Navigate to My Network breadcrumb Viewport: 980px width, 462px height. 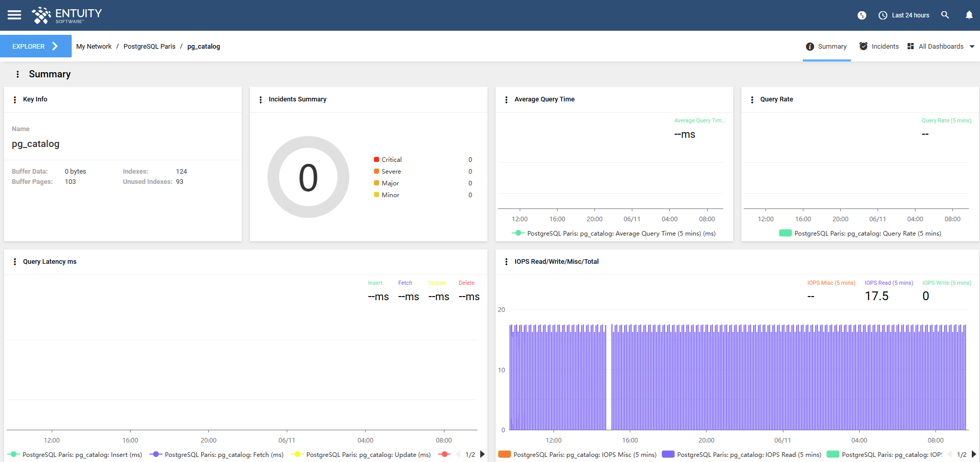pyautogui.click(x=94, y=47)
